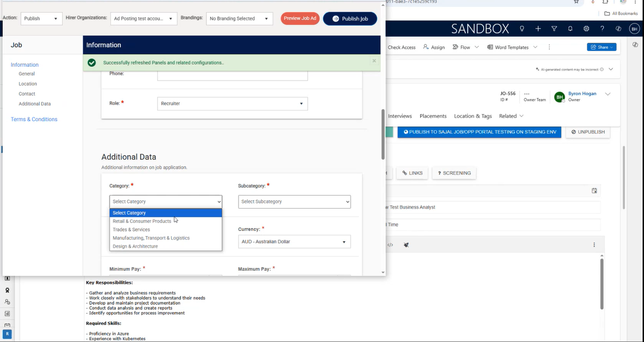This screenshot has width=644, height=342.
Task: Click the Preview Job Ad button
Action: click(300, 18)
